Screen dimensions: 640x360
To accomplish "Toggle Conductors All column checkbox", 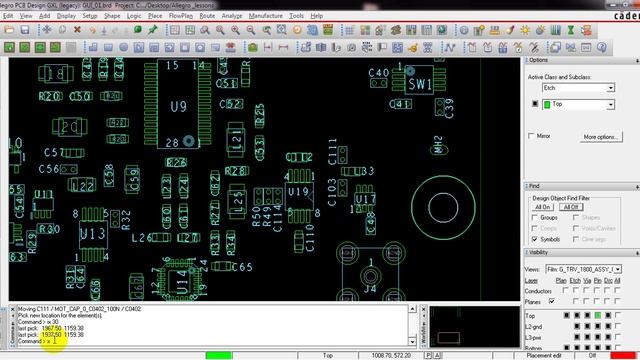I will tap(617, 291).
